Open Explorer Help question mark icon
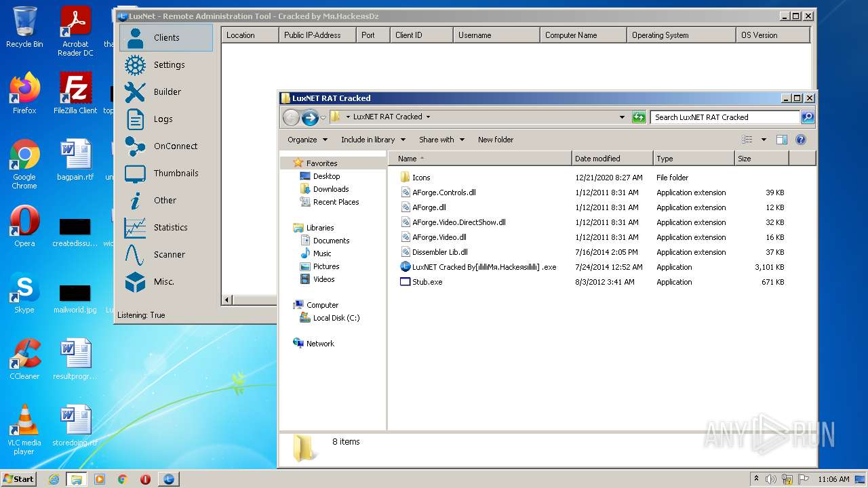This screenshot has width=868, height=488. [x=801, y=140]
